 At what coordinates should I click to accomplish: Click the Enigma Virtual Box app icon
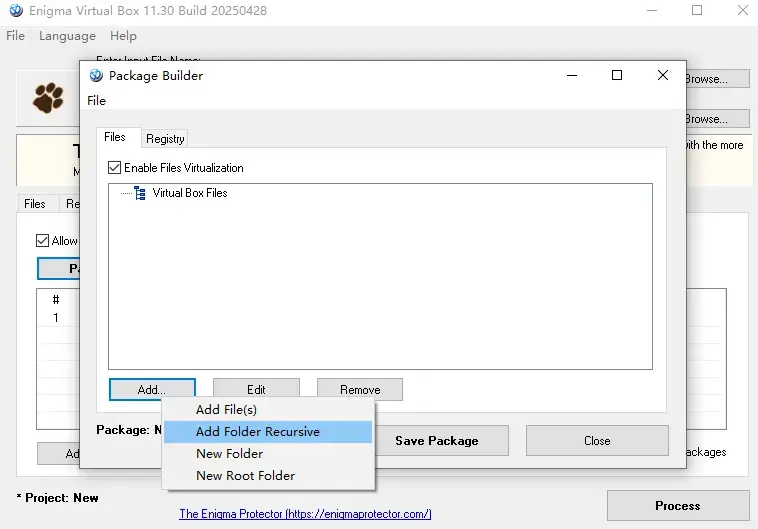(16, 10)
